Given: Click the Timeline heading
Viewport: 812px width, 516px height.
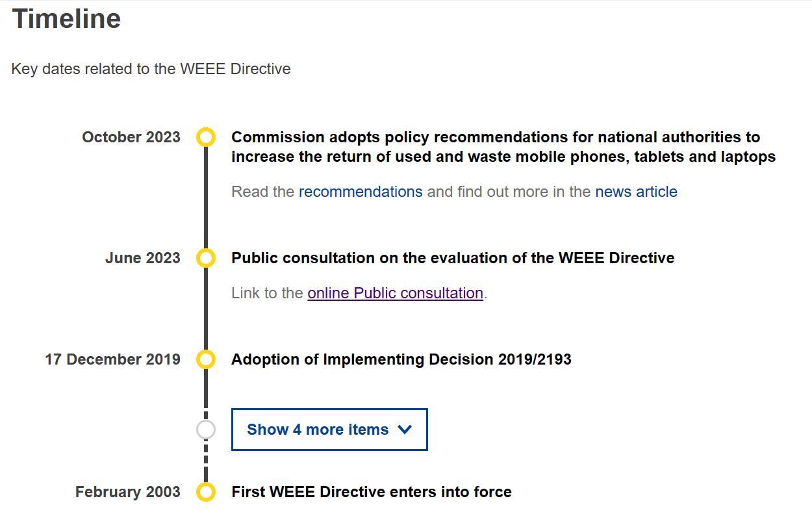Looking at the screenshot, I should coord(66,18).
